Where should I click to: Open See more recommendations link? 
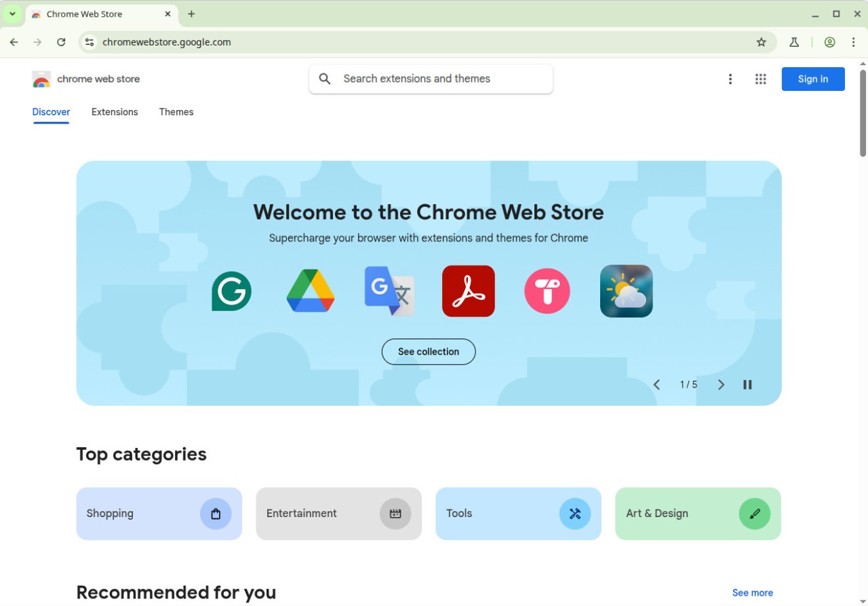(x=752, y=592)
